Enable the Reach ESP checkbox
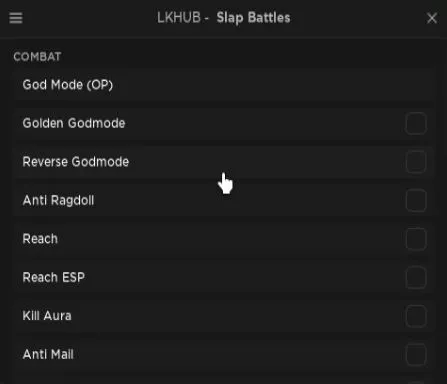The width and height of the screenshot is (447, 384). [x=416, y=277]
